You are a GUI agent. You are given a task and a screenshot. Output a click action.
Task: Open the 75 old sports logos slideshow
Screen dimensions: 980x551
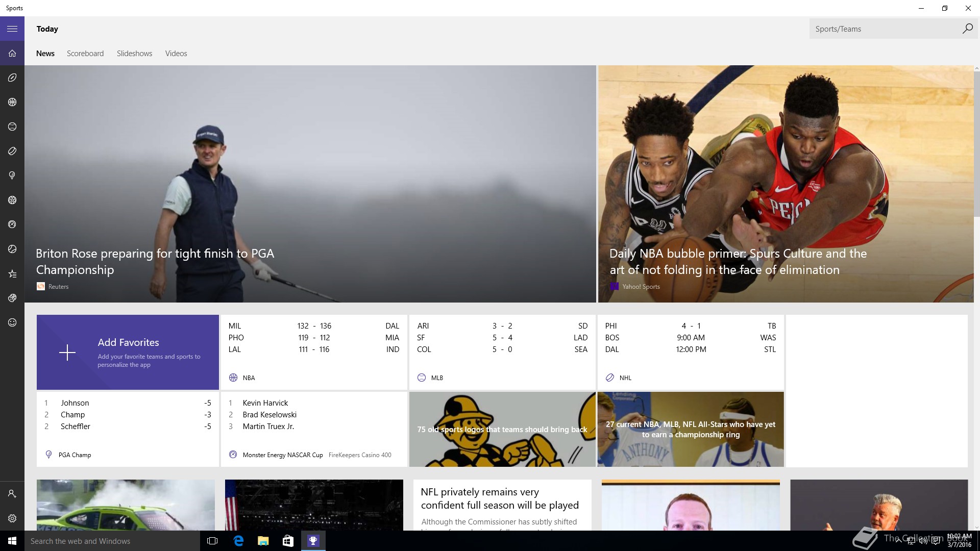(502, 429)
